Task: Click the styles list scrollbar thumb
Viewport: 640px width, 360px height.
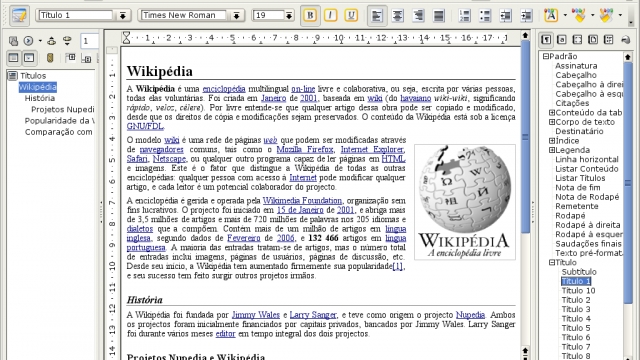Action: (628, 182)
